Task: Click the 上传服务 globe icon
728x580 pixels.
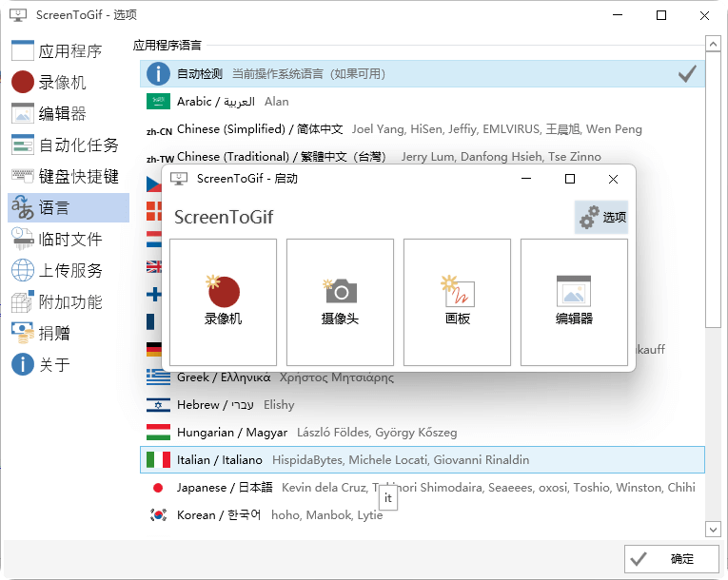Action: tap(23, 270)
